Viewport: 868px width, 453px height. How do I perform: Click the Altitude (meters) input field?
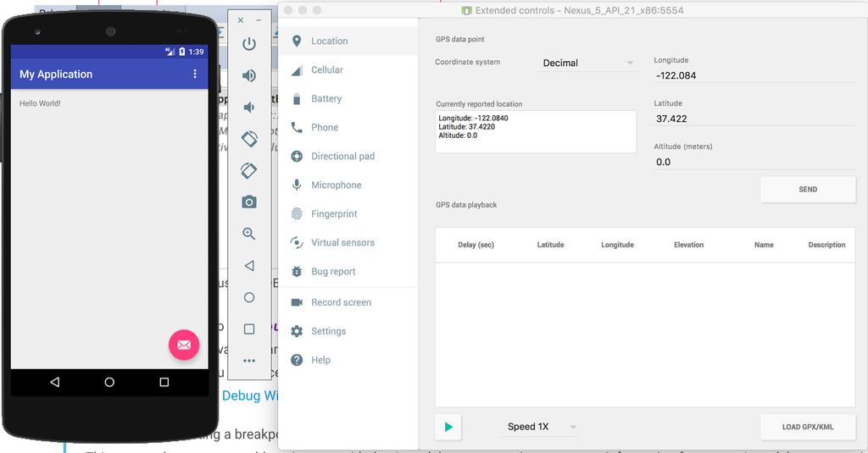(x=754, y=162)
